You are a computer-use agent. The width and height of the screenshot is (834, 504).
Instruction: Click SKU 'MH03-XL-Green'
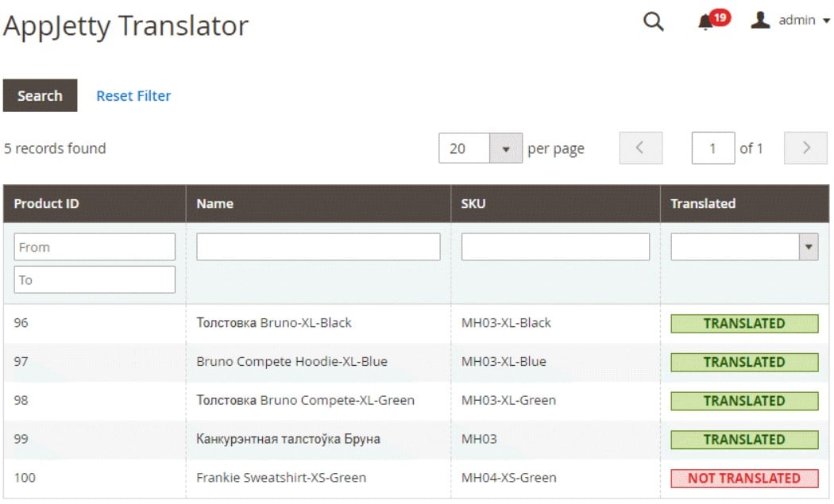pos(508,400)
